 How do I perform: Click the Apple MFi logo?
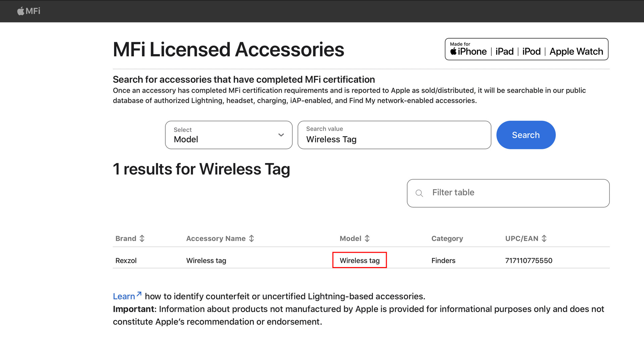click(x=29, y=11)
